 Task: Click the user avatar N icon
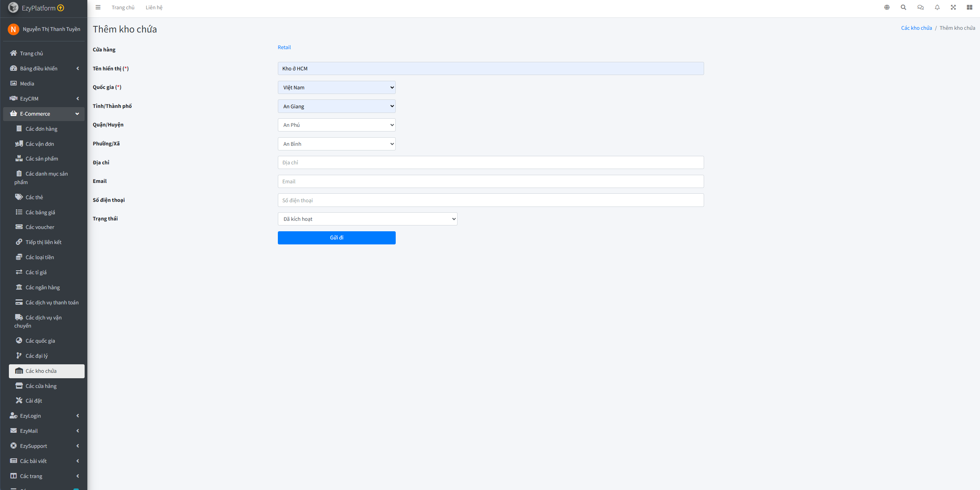[x=14, y=29]
